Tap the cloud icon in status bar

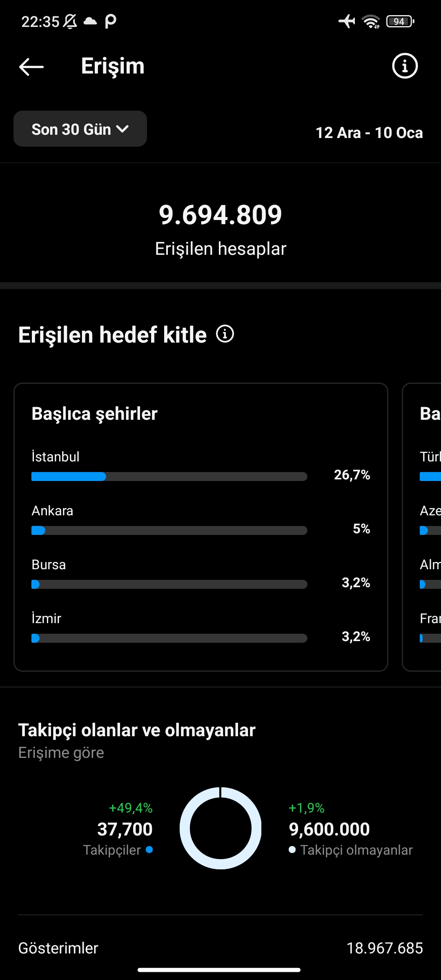click(x=90, y=21)
